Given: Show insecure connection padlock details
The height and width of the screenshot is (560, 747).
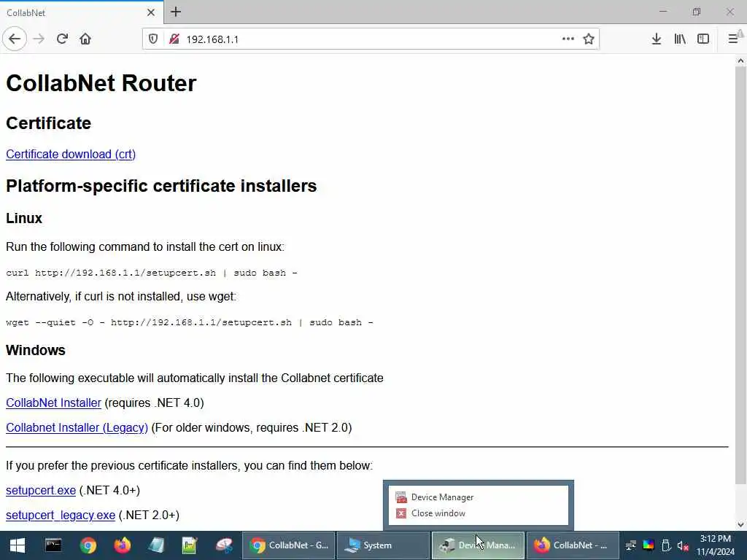Looking at the screenshot, I should 174,39.
